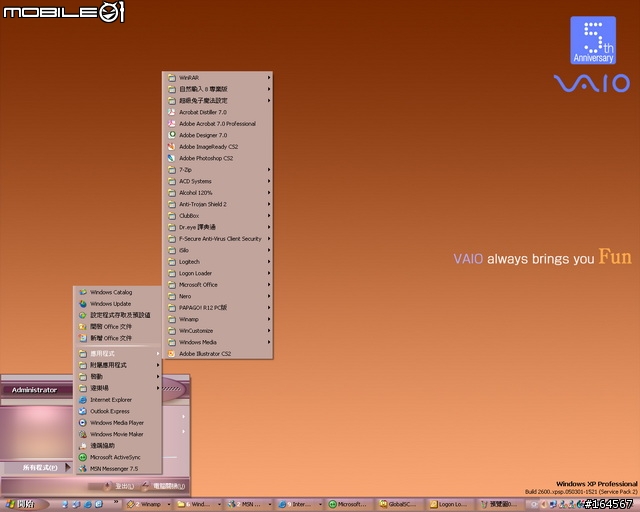640x512 pixels.
Task: Switch to the MSN taskbar group
Action: [249, 505]
